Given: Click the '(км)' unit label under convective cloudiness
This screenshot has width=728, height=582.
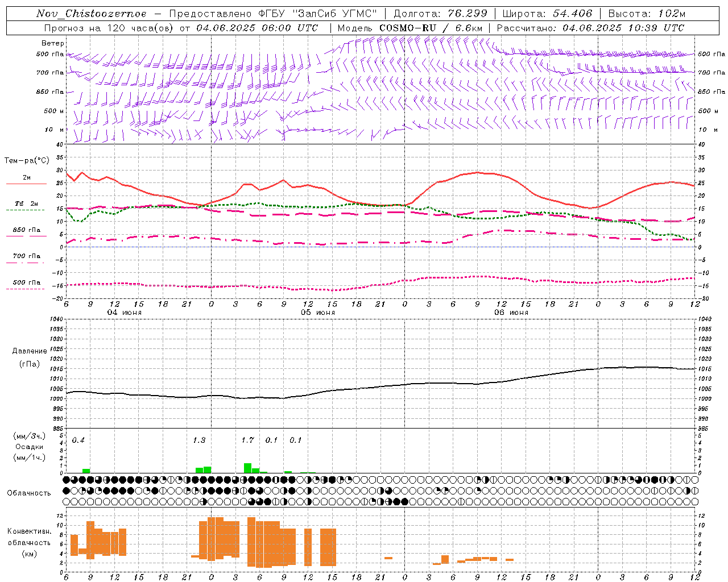Looking at the screenshot, I should pos(30,554).
